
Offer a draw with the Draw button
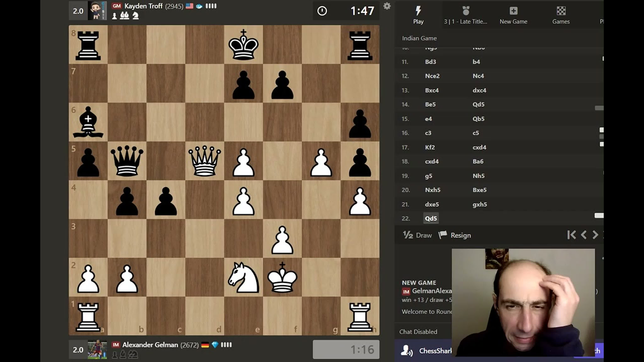click(x=417, y=235)
